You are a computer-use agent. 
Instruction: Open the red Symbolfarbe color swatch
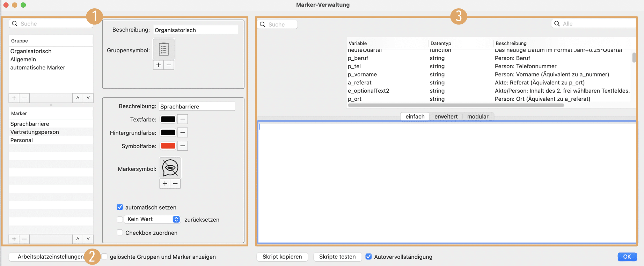[168, 146]
